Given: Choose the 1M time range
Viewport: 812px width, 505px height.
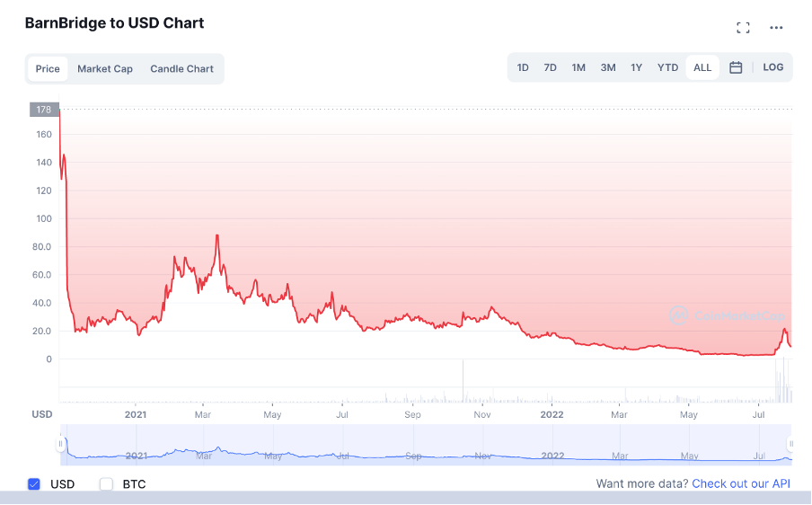Looking at the screenshot, I should 578,67.
